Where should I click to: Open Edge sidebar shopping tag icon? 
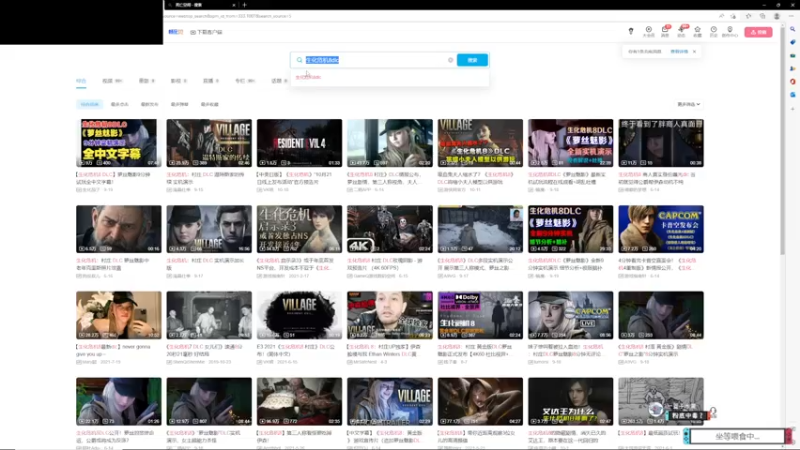792,42
